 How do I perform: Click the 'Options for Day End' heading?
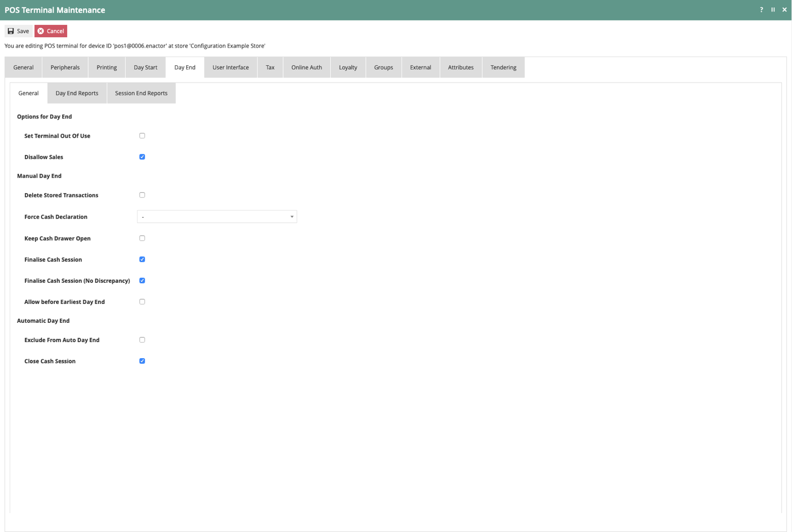(x=44, y=117)
